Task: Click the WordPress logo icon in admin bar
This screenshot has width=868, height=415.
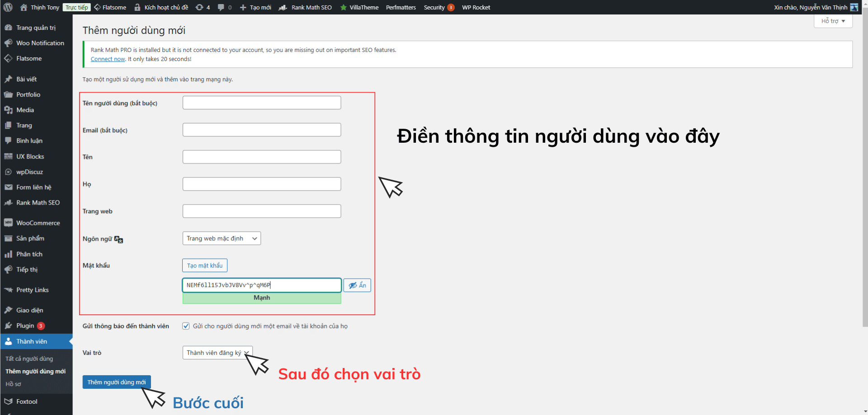Action: tap(7, 7)
